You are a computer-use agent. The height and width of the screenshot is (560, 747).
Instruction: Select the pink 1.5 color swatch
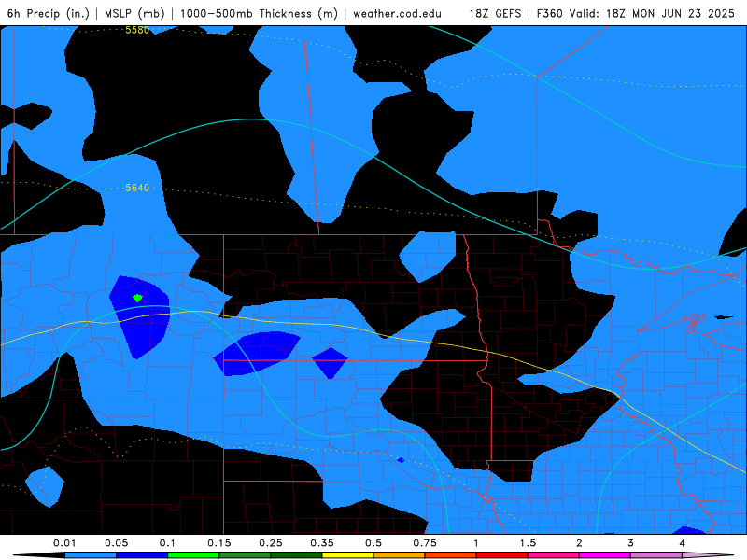pyautogui.click(x=554, y=555)
